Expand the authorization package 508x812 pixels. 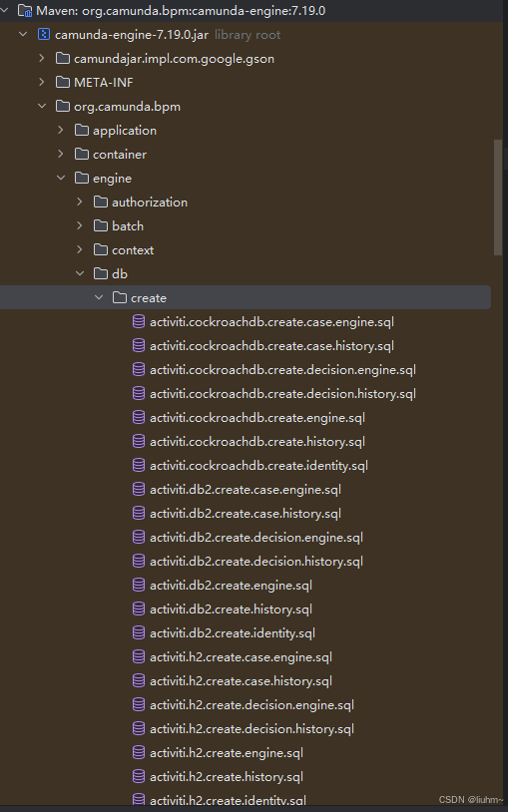click(x=79, y=202)
